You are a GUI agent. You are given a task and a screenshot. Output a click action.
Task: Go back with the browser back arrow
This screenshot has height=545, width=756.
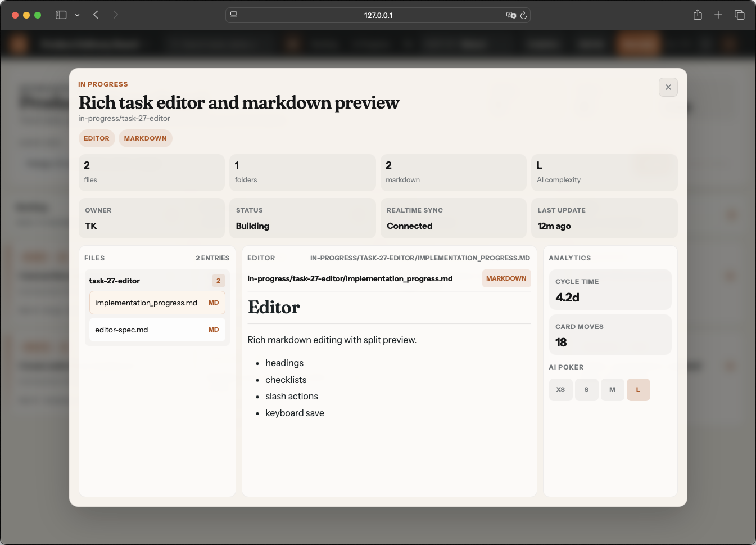click(x=96, y=15)
